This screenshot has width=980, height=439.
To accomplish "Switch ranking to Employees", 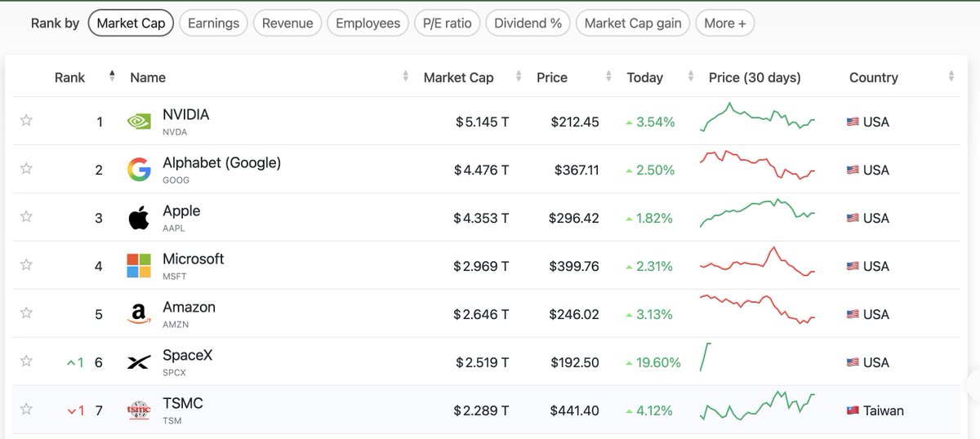I will tap(368, 23).
